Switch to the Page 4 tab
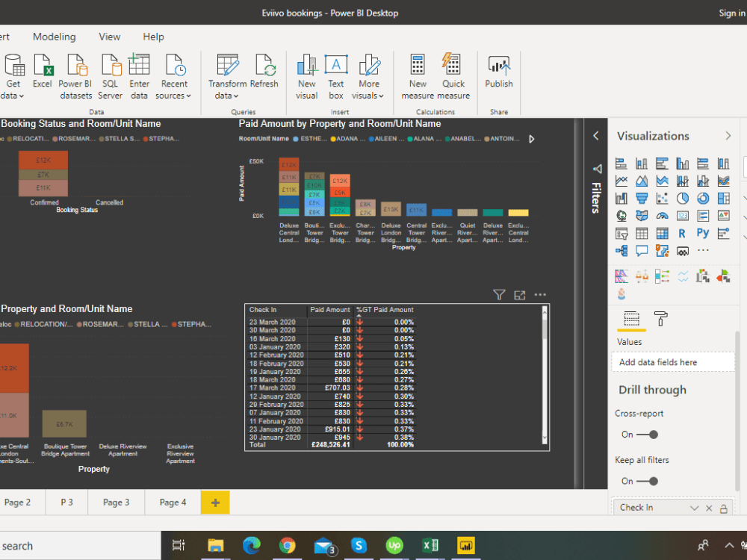Image resolution: width=747 pixels, height=560 pixels. point(173,502)
